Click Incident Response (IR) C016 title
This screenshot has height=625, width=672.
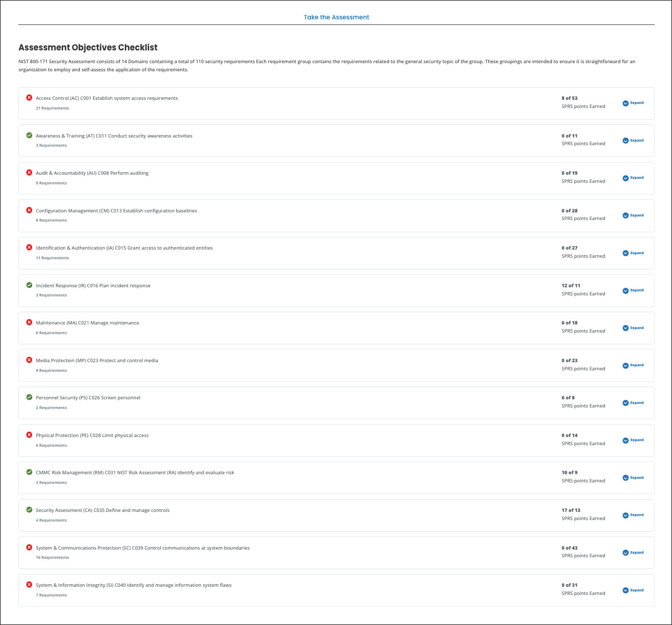(93, 286)
